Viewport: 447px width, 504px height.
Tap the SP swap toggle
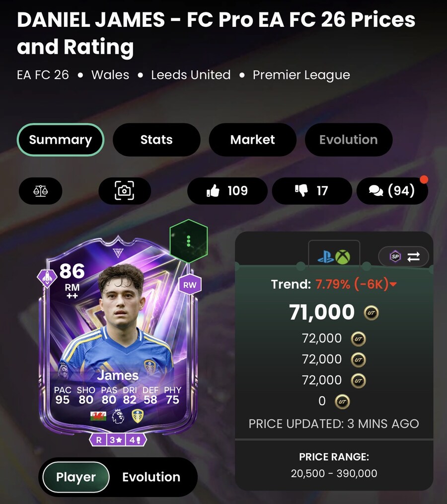[404, 256]
